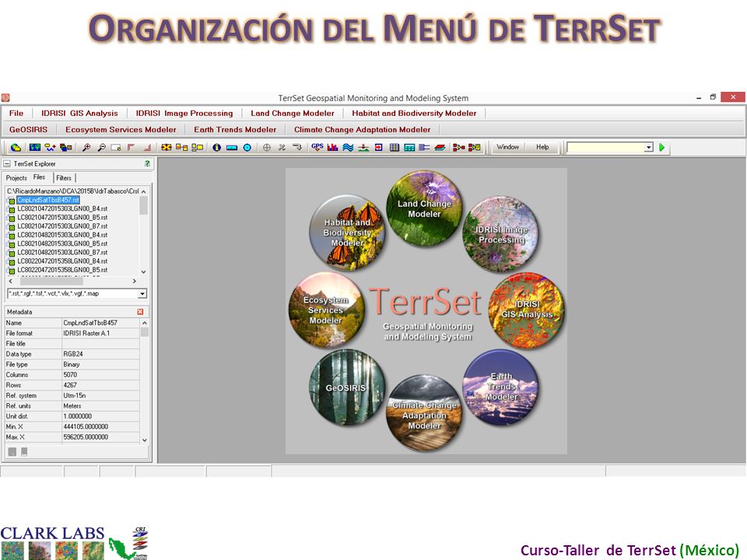Click the IDRISI GIS Analysis sphere
This screenshot has width=747, height=560.
point(527,310)
